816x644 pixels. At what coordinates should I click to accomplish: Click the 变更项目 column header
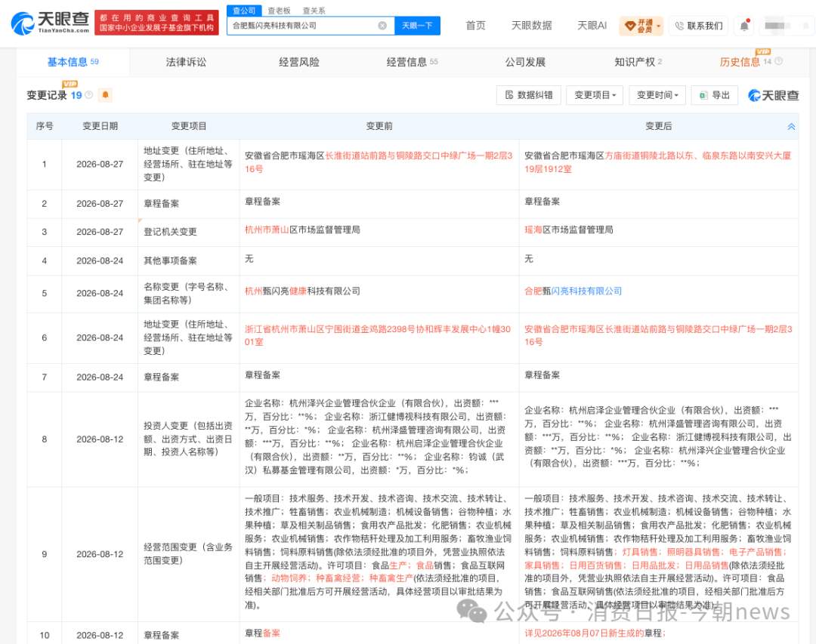coord(189,126)
